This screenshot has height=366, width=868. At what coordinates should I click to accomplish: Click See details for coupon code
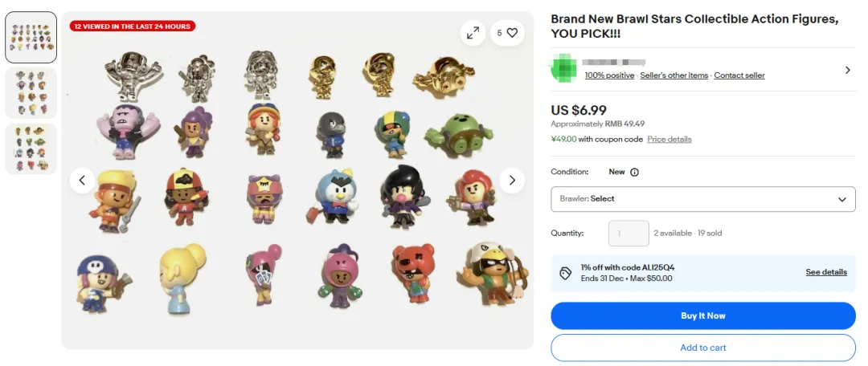(826, 272)
